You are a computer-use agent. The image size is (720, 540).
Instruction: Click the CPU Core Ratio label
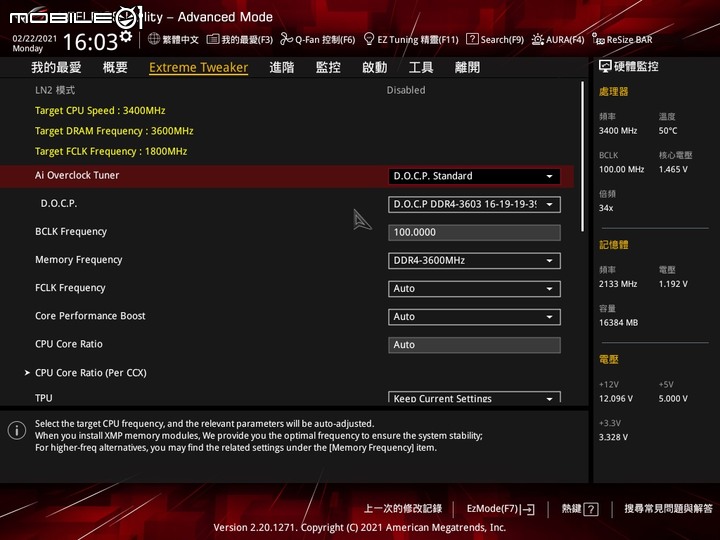(69, 344)
